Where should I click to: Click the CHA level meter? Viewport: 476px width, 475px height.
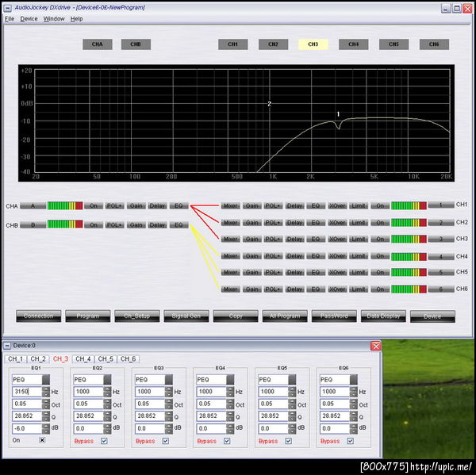coord(65,206)
